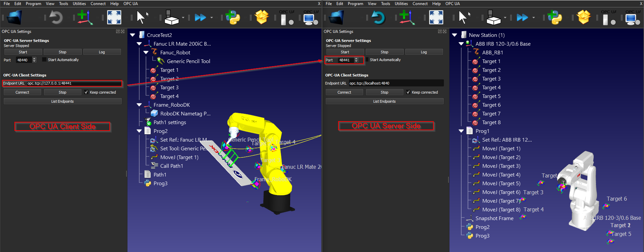Image resolution: width=644 pixels, height=252 pixels.
Task: Click the package box icon in the CruceTest2 toolbar
Action: (x=262, y=17)
